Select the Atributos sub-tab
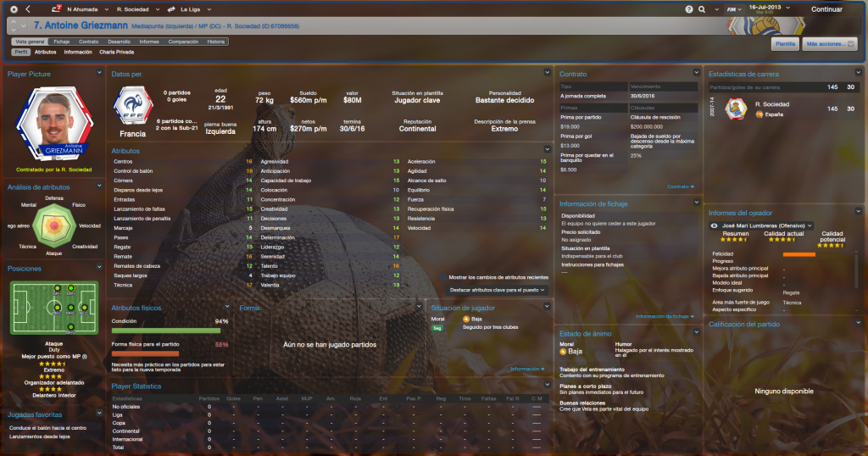 (x=46, y=52)
